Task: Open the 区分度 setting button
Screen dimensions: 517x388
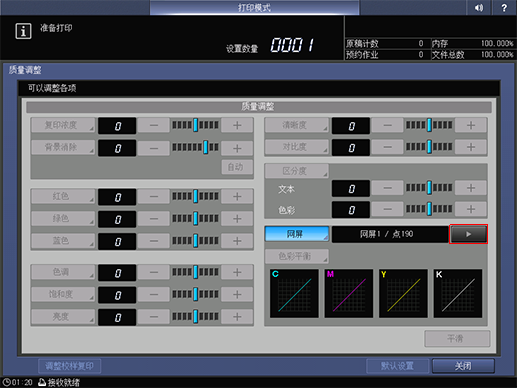Action: [x=297, y=171]
